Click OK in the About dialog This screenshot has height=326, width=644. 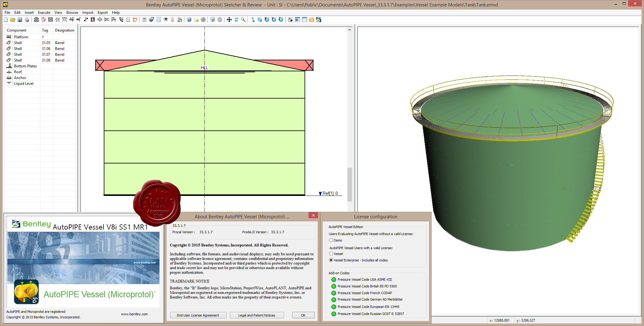303,315
